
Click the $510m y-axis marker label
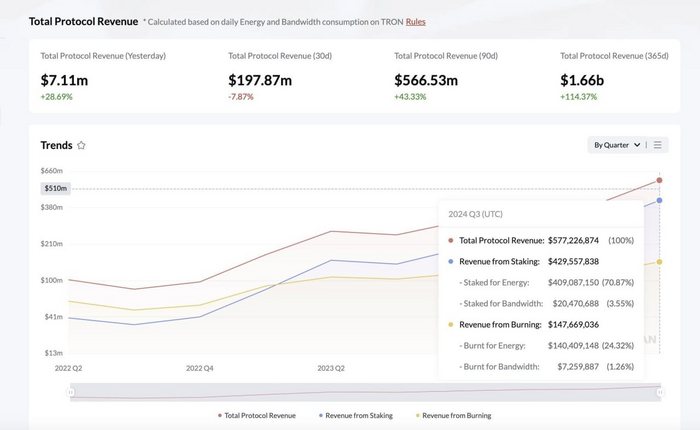(x=54, y=188)
